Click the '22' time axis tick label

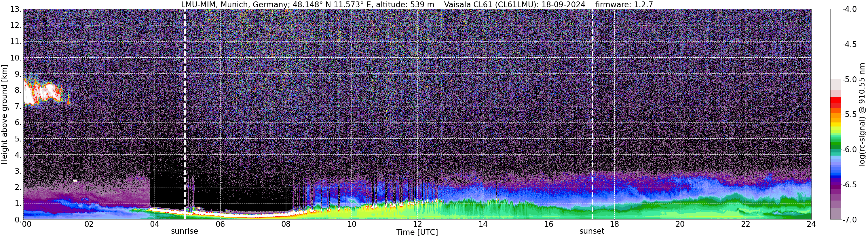pyautogui.click(x=746, y=224)
